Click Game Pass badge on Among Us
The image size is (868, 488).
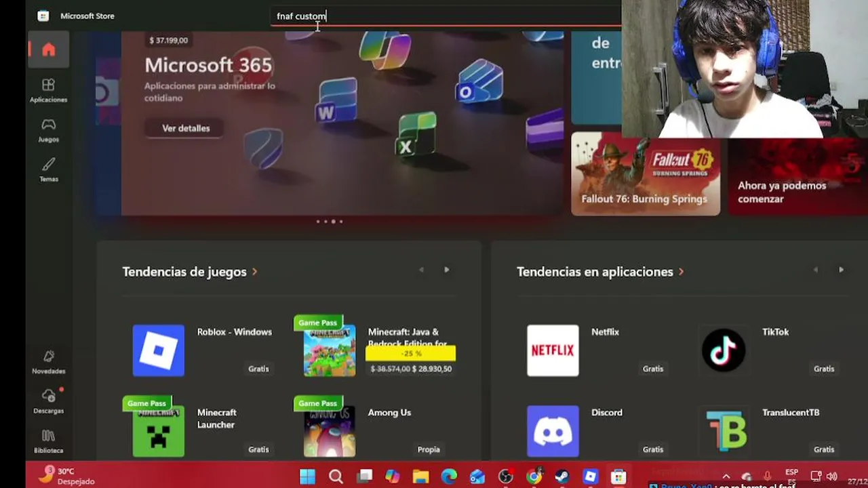click(x=317, y=403)
